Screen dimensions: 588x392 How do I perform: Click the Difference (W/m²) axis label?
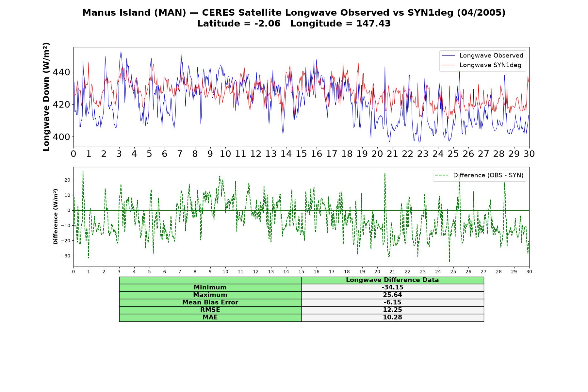(56, 217)
